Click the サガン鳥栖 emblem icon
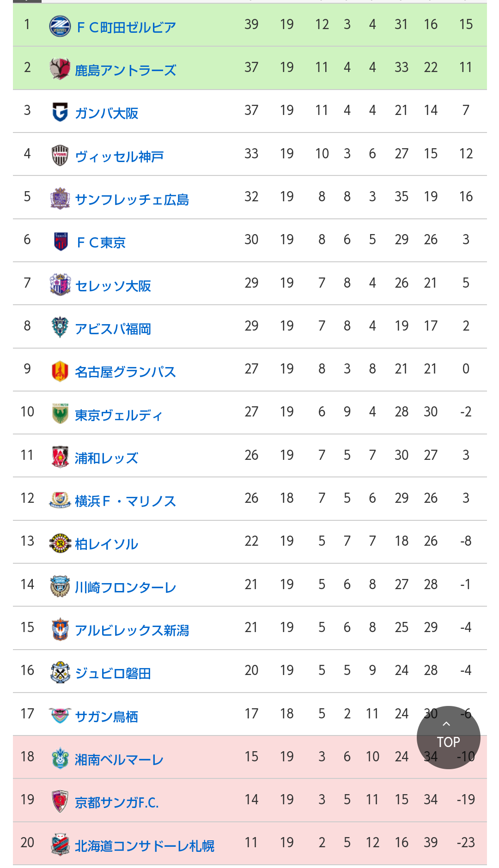 click(x=60, y=715)
